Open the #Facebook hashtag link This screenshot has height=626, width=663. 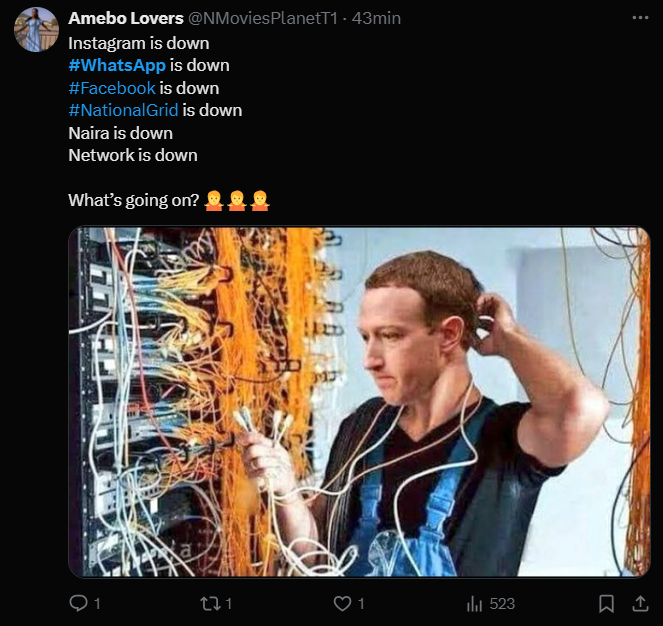click(112, 88)
